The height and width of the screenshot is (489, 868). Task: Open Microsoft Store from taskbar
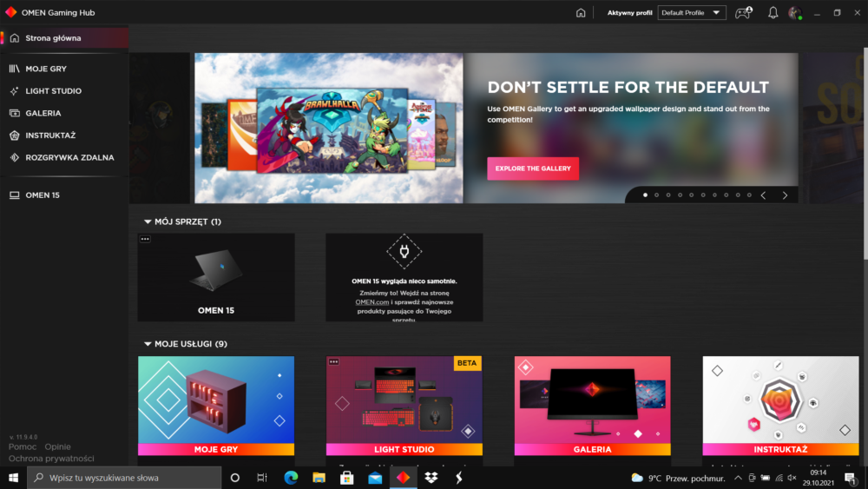coord(347,478)
